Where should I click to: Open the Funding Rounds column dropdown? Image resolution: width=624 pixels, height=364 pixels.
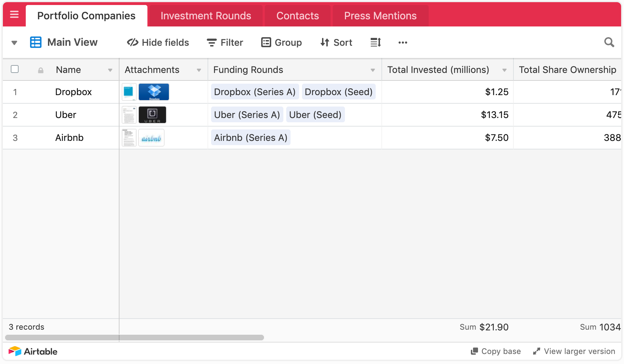[373, 70]
